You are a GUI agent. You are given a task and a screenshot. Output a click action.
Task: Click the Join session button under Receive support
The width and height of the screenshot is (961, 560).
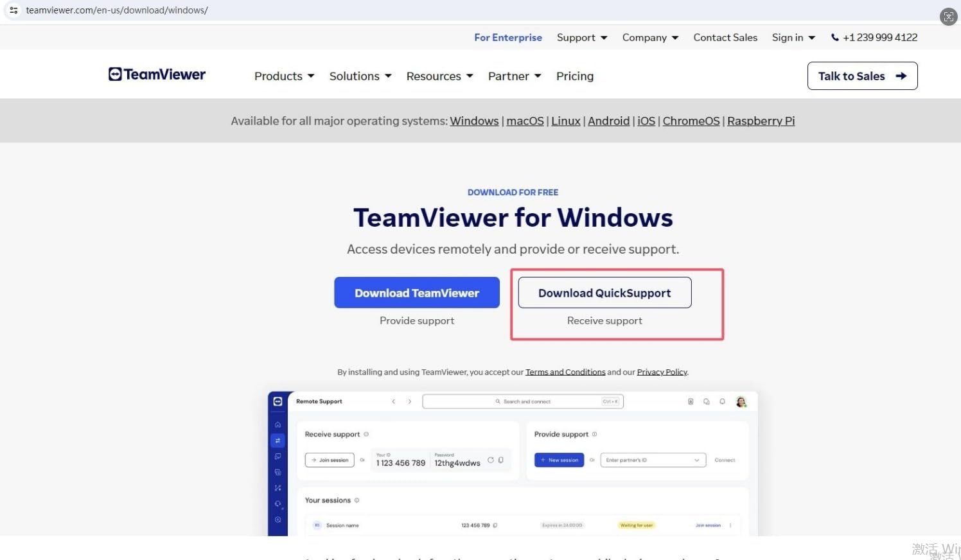pyautogui.click(x=330, y=460)
